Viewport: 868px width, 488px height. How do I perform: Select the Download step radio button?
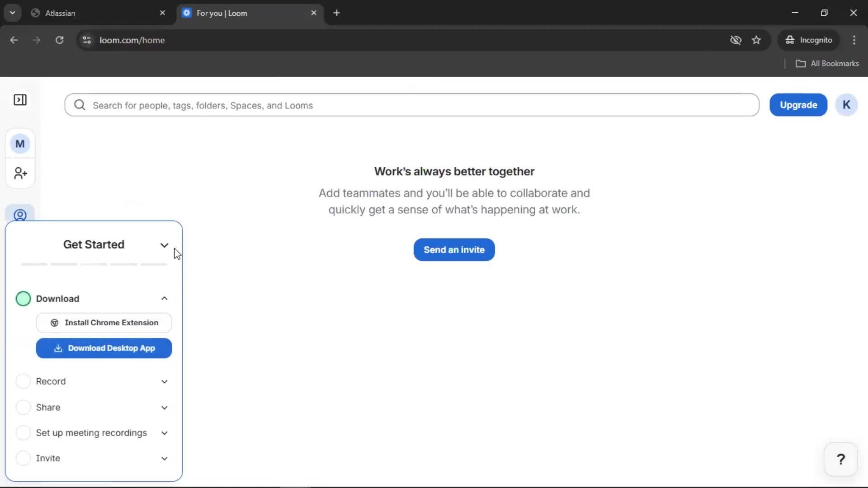(x=23, y=298)
